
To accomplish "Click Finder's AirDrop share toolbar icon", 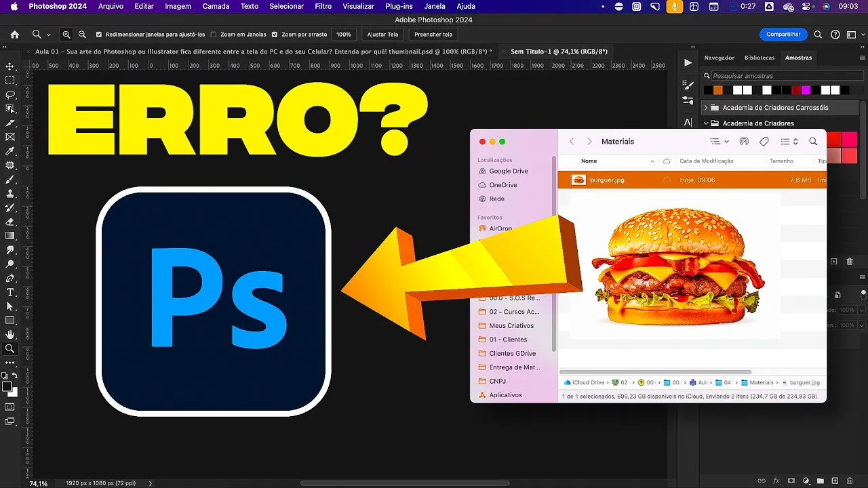I will (744, 142).
